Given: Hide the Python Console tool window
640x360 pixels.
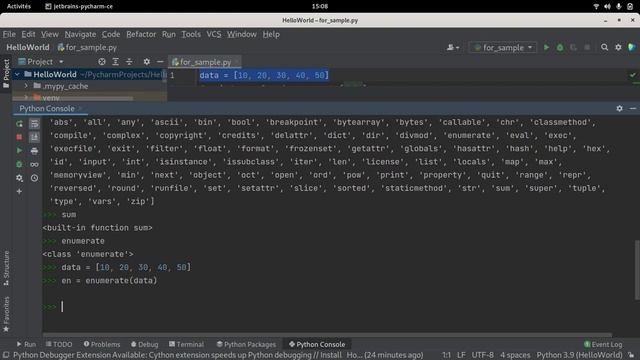Looking at the screenshot, I should tap(633, 109).
